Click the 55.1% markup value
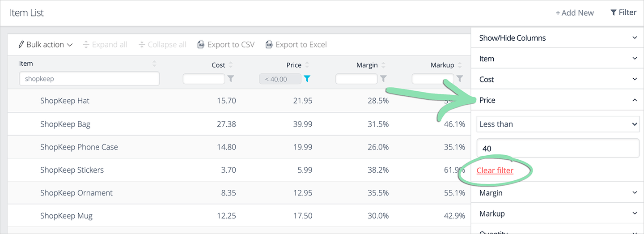The height and width of the screenshot is (234, 644). (454, 193)
